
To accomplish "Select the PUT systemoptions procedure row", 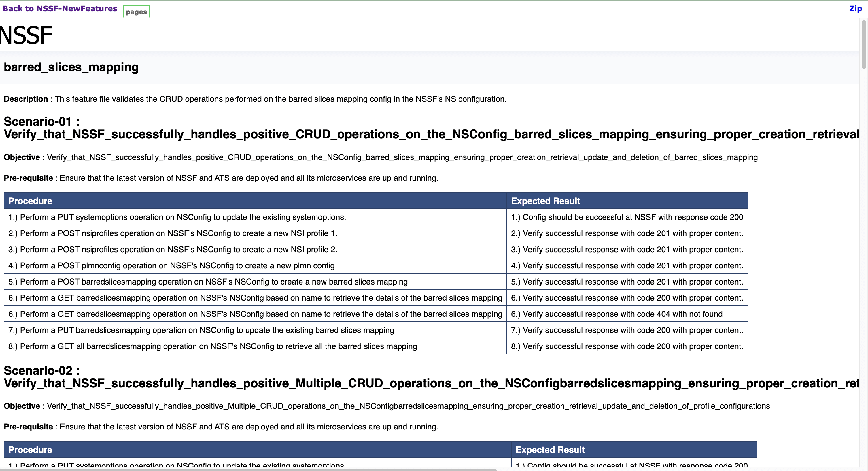I will click(x=177, y=217).
